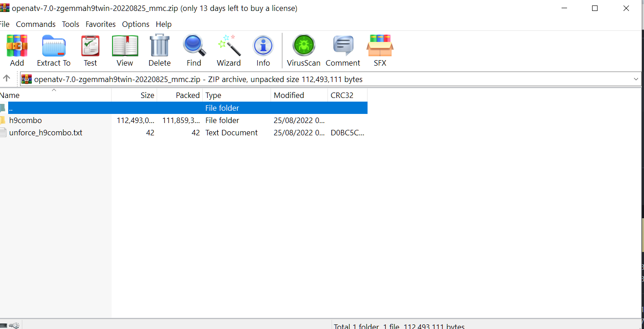Click the Extract To toolbar icon
644x329 pixels.
pos(54,46)
